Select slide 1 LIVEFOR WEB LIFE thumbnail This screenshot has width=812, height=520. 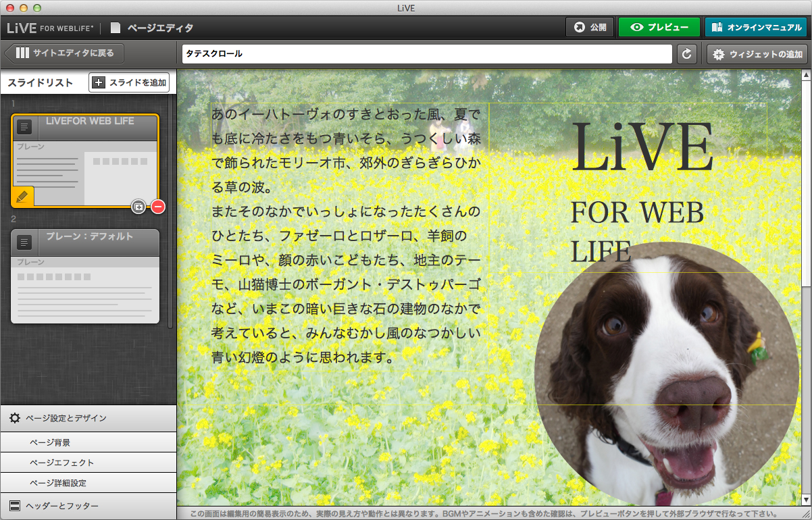tap(84, 160)
